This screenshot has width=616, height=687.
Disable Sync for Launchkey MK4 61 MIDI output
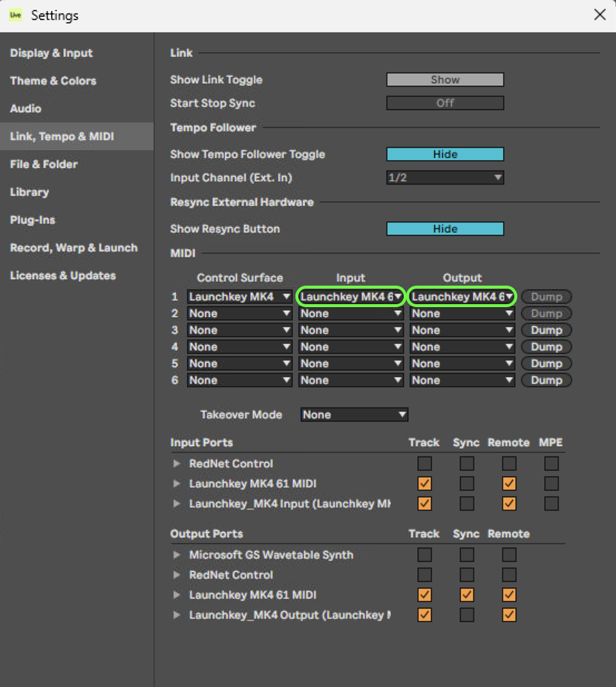467,595
